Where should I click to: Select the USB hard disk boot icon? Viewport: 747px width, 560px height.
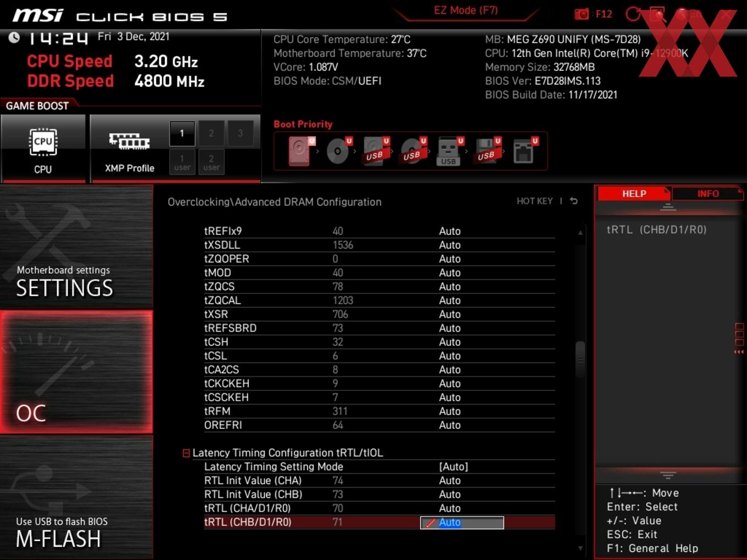click(x=375, y=150)
